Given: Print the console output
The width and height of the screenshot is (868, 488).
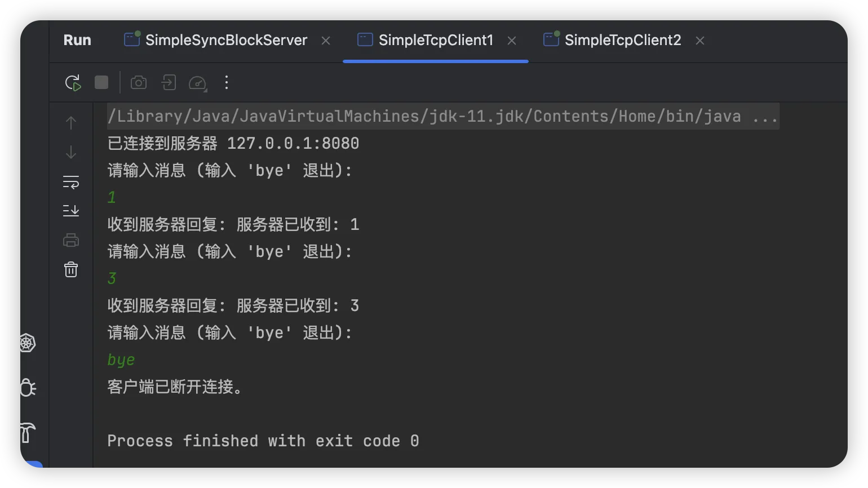Looking at the screenshot, I should [71, 241].
